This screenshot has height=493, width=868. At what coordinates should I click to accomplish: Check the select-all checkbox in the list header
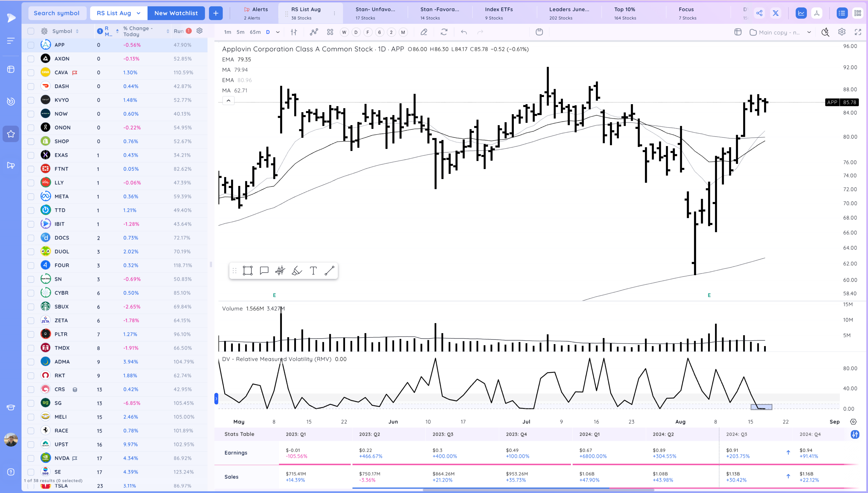click(31, 31)
